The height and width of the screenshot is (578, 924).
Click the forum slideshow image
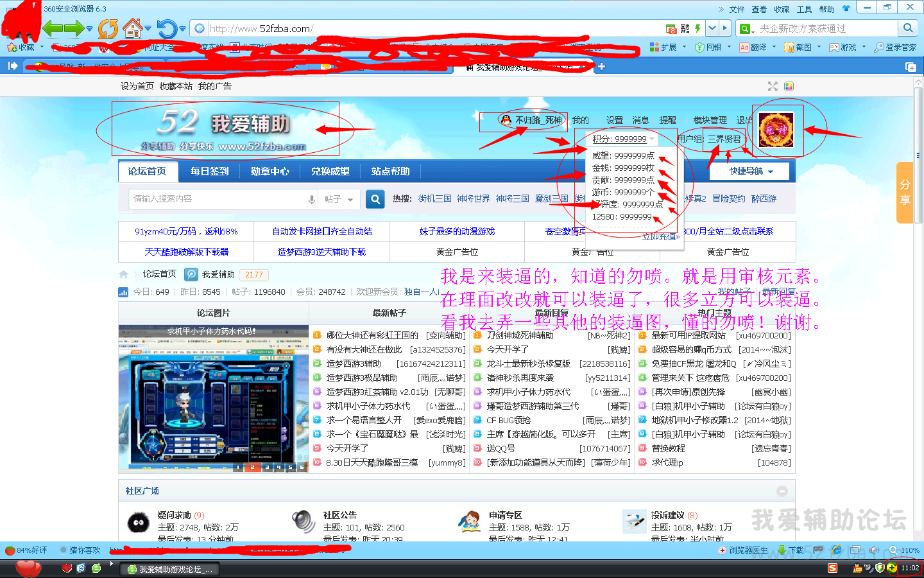pyautogui.click(x=214, y=398)
